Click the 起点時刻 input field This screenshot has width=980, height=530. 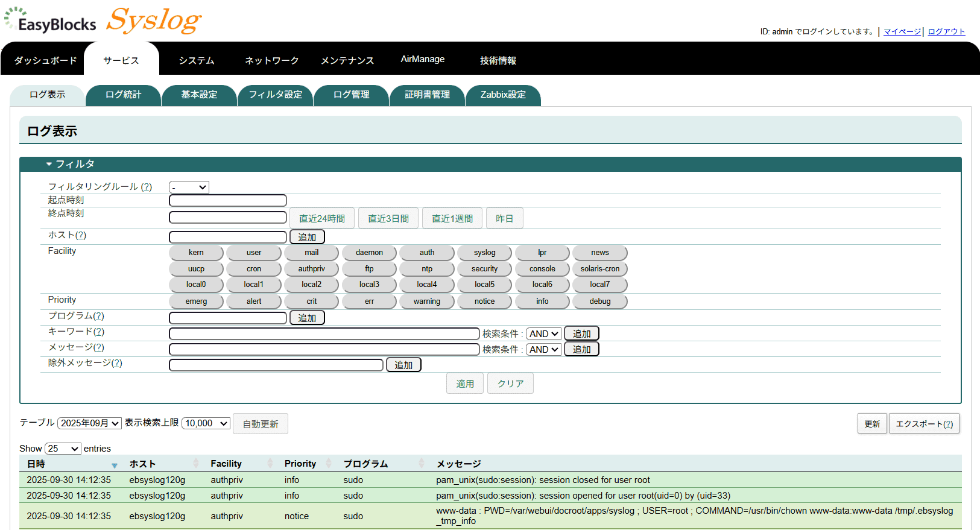click(227, 201)
